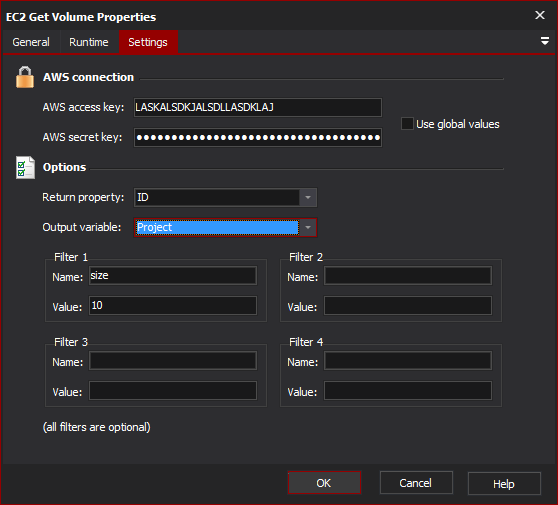
Task: Switch to the General tab
Action: [x=31, y=42]
